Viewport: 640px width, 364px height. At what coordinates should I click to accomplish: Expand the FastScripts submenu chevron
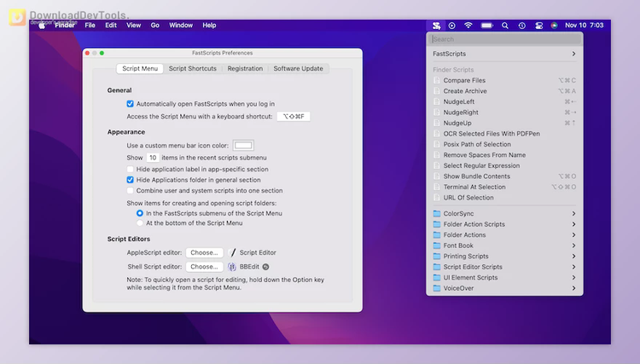pos(573,54)
